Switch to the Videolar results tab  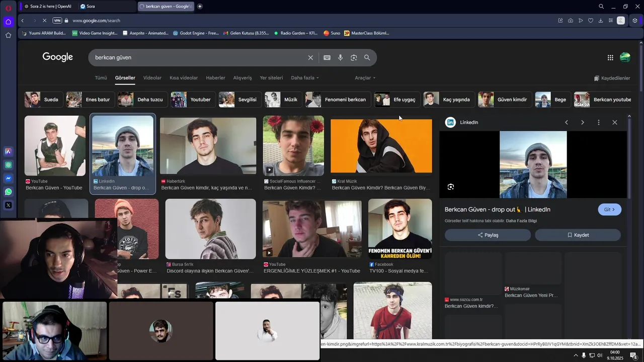[152, 78]
